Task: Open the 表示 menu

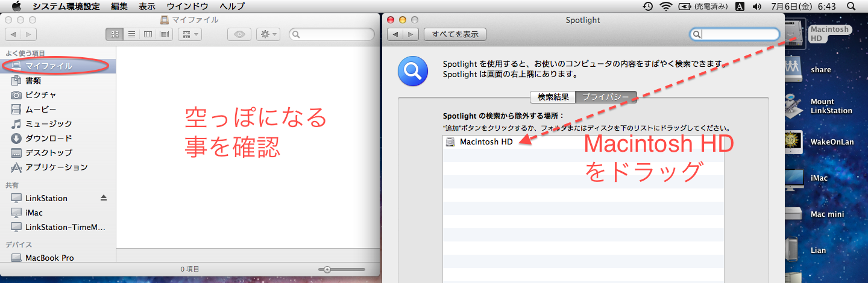Action: click(x=146, y=6)
